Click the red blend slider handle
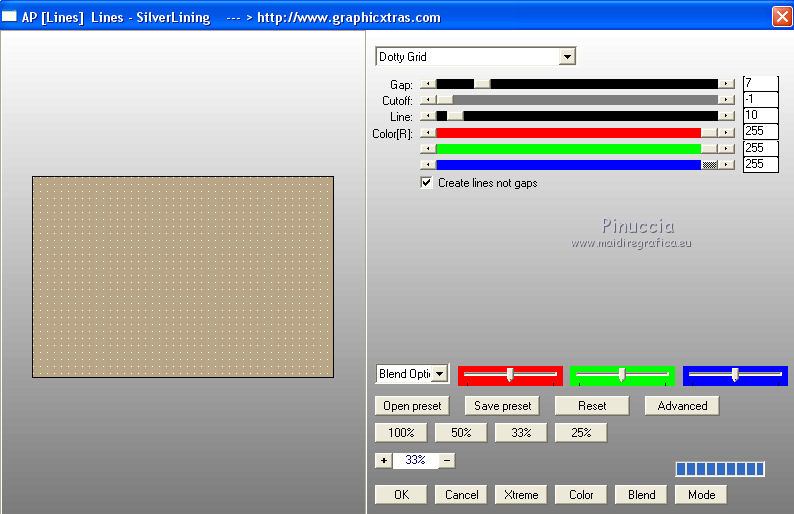Image resolution: width=794 pixels, height=514 pixels. [x=510, y=375]
